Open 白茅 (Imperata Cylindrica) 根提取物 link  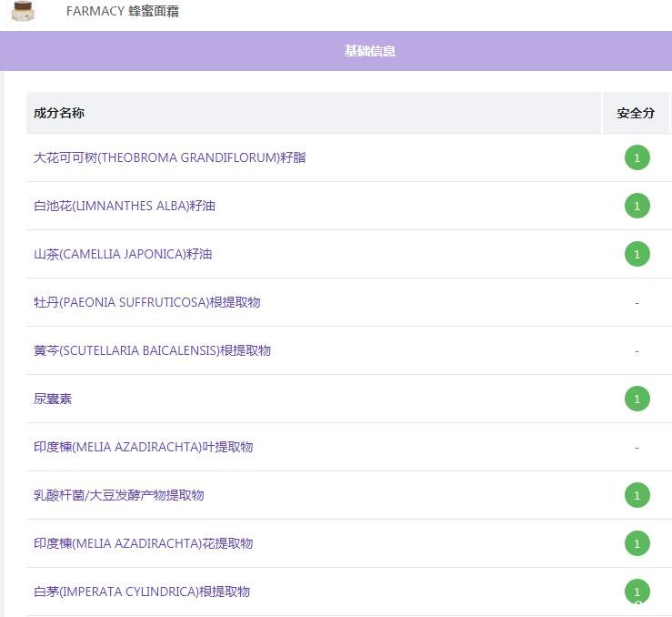[142, 592]
